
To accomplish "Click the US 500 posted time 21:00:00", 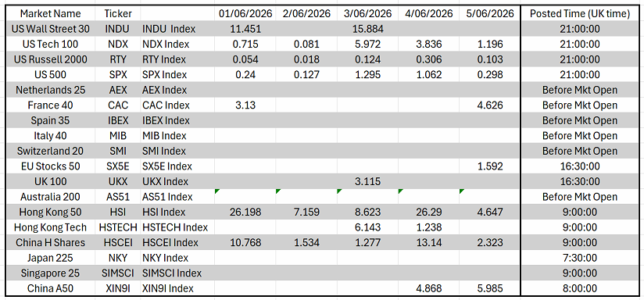I will [x=579, y=75].
